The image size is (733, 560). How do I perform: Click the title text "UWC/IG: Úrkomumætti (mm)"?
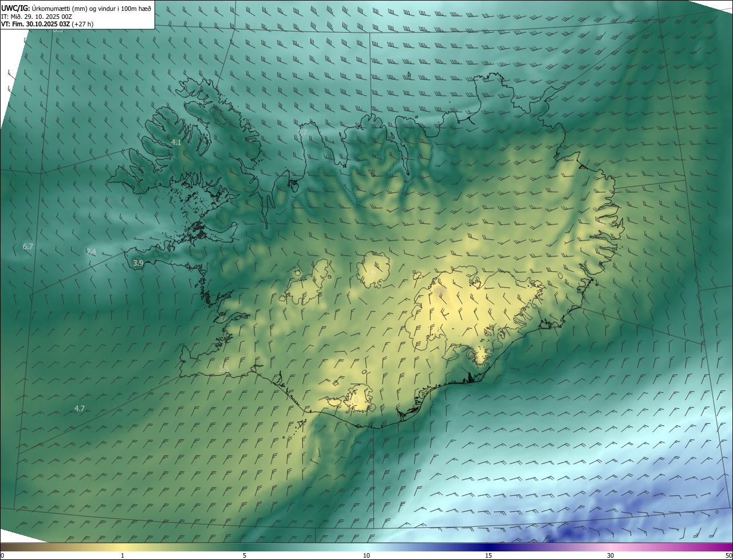point(44,8)
